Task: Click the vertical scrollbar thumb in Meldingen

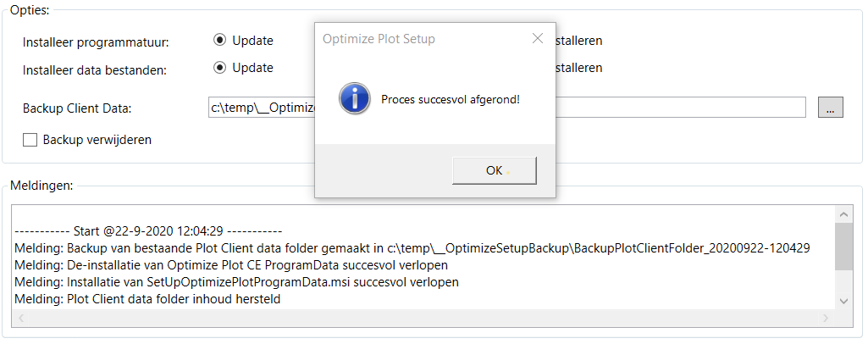Action: pyautogui.click(x=843, y=247)
